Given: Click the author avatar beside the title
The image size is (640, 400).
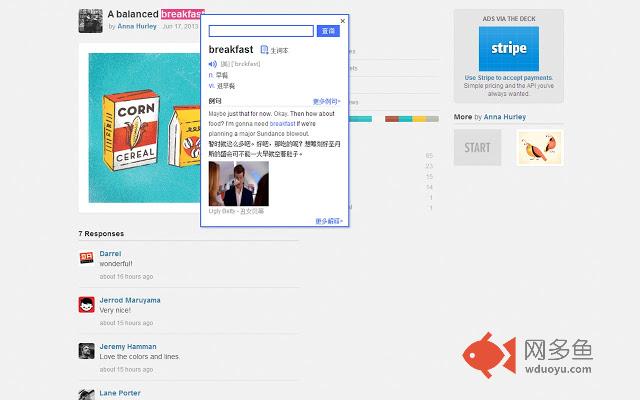Looking at the screenshot, I should tap(91, 21).
